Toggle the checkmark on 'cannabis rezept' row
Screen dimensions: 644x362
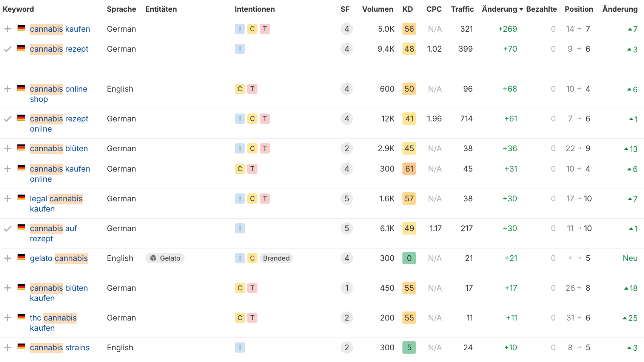[8, 49]
